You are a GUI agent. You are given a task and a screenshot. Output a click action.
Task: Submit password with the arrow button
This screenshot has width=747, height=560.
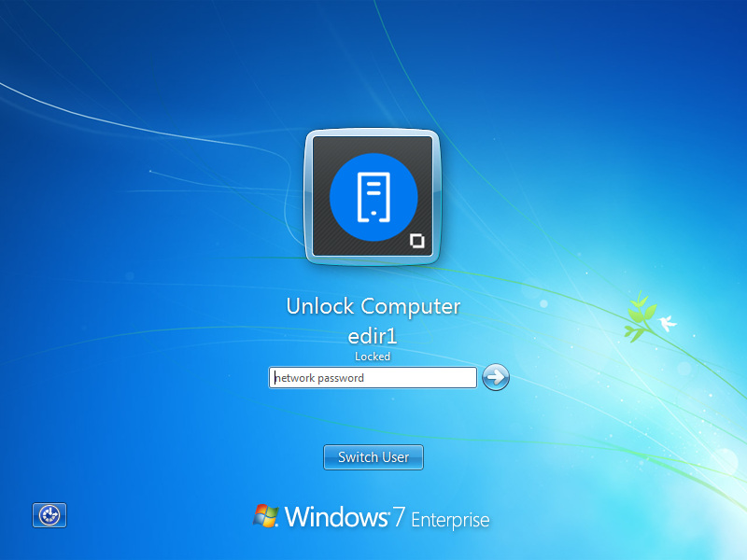pos(496,377)
